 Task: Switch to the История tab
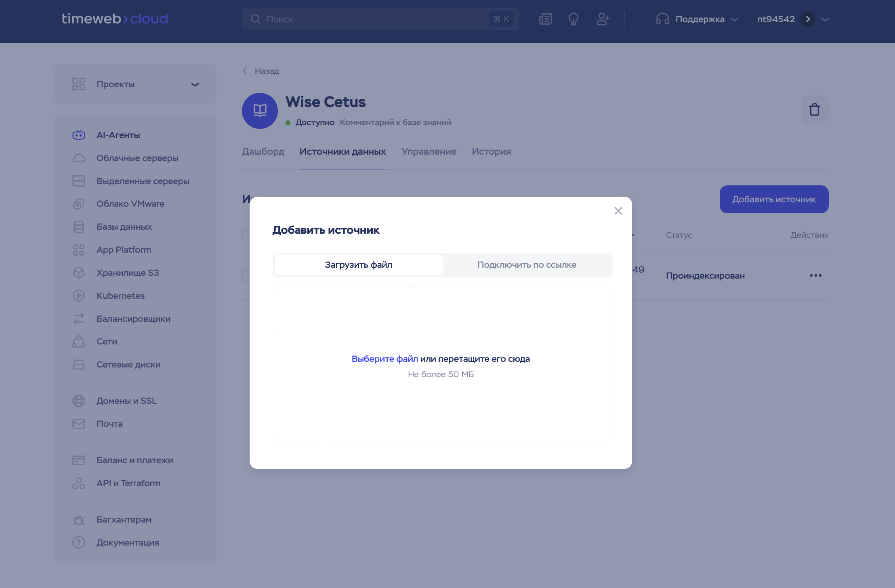(x=491, y=151)
